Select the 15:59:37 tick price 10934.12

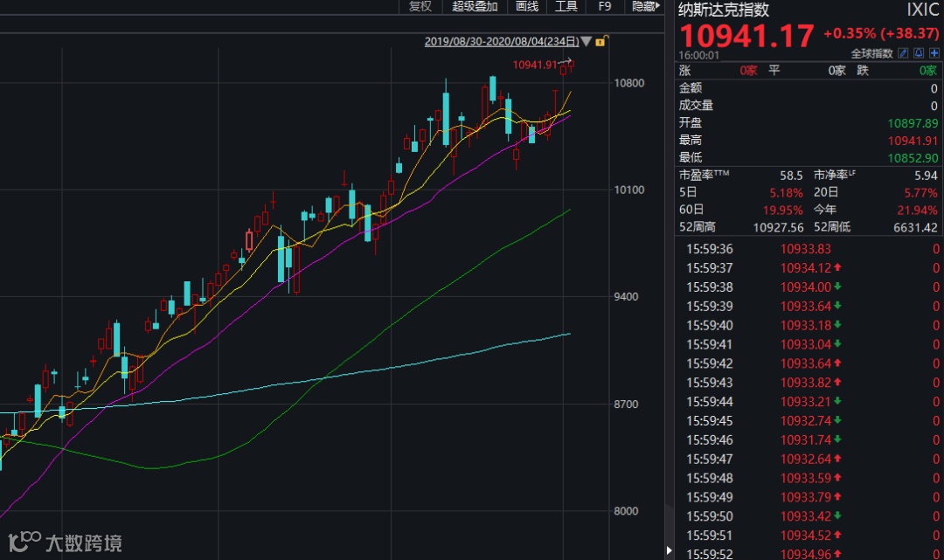tap(806, 267)
